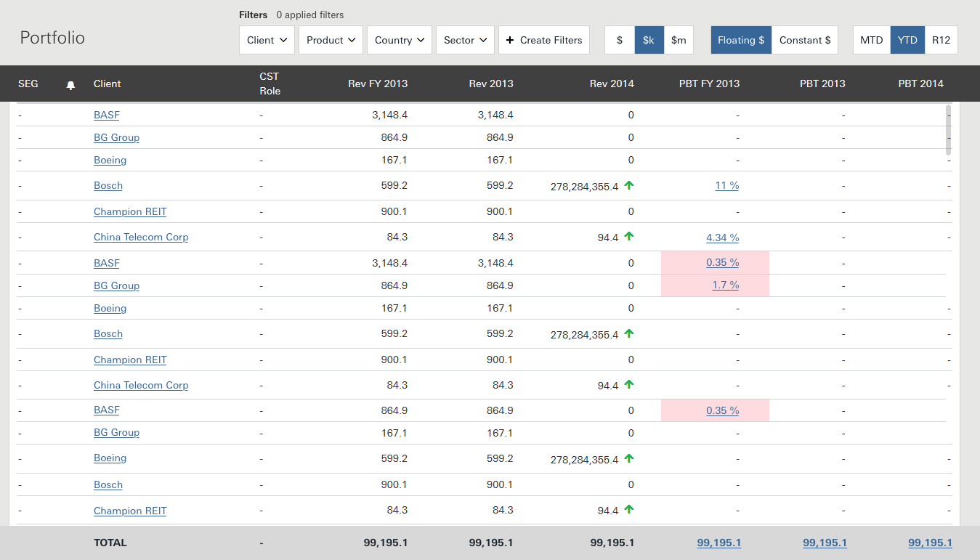Open China Telecom Corp link beside 4.34 %
Viewport: 980px width, 560px height.
pos(141,238)
